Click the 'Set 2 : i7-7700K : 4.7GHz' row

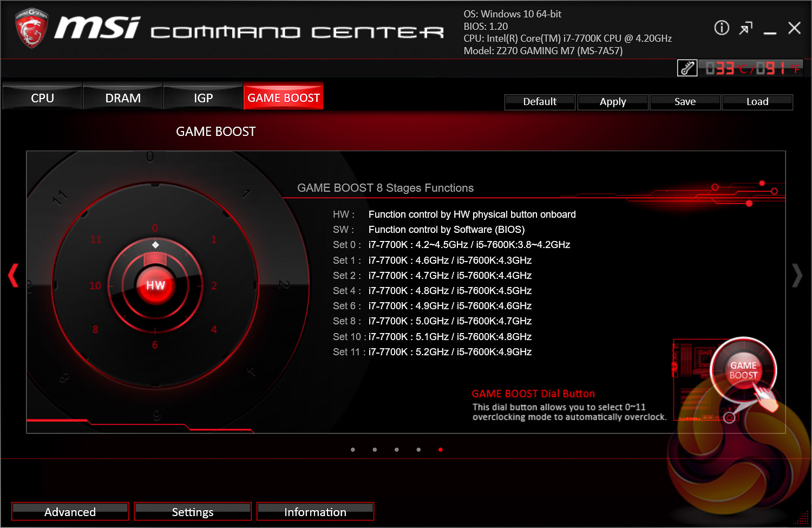[x=432, y=276]
